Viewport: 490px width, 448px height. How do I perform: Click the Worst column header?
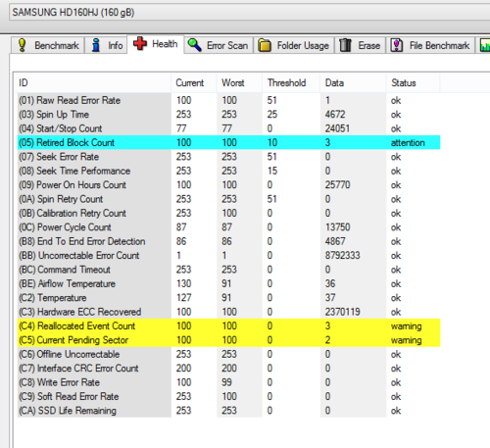pos(239,83)
